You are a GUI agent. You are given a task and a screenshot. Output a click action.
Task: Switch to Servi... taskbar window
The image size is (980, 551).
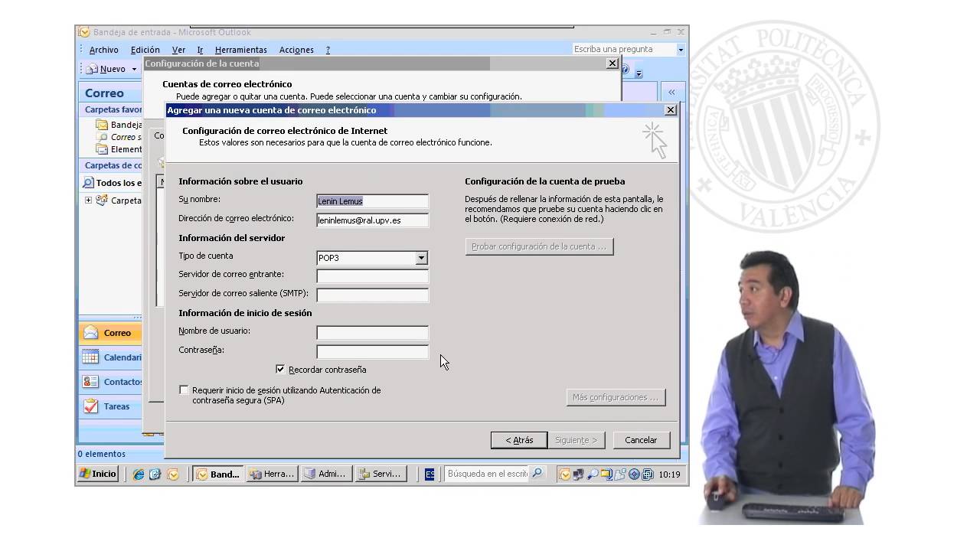[381, 474]
